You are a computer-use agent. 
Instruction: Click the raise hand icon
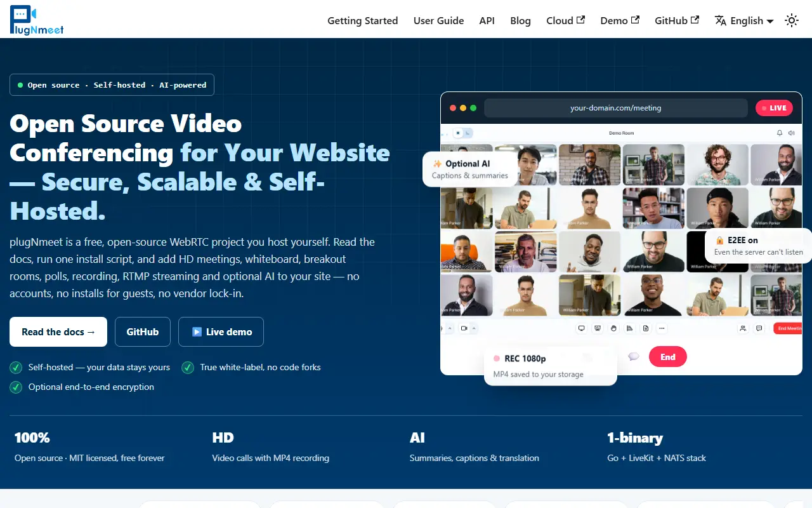click(x=613, y=328)
